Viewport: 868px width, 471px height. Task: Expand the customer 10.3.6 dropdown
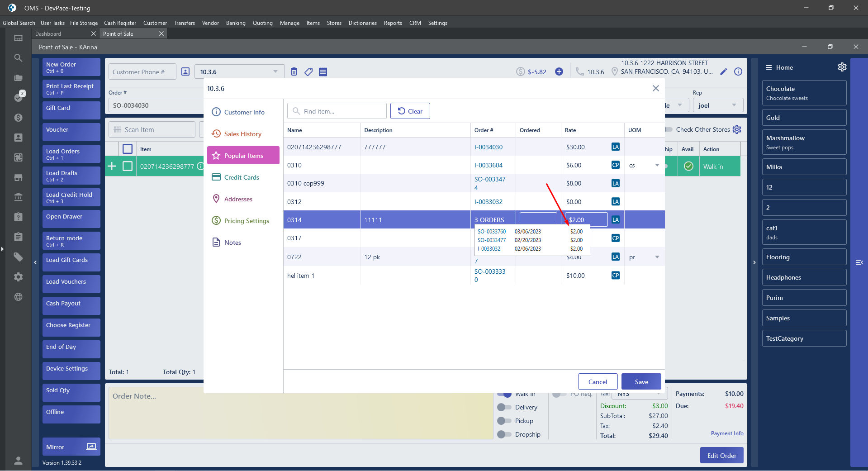click(x=275, y=71)
